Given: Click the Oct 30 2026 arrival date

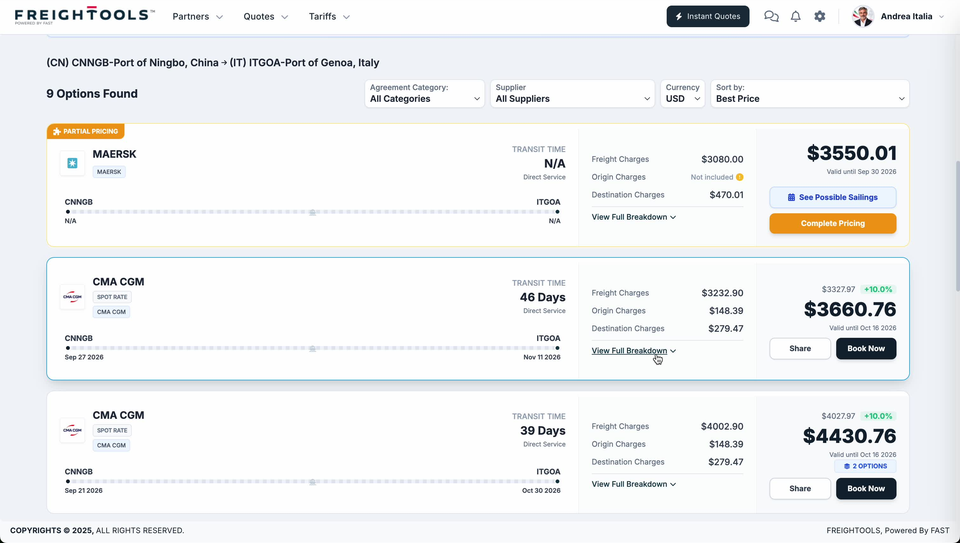Looking at the screenshot, I should 541,490.
